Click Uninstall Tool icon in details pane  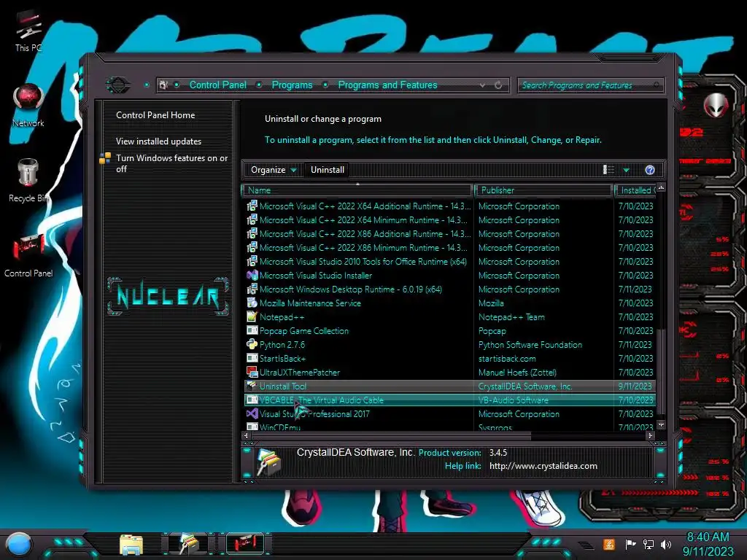click(x=268, y=462)
